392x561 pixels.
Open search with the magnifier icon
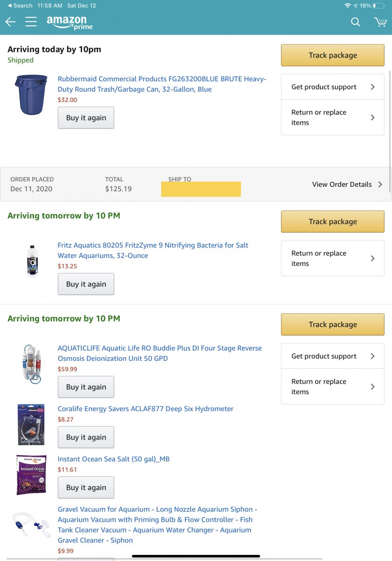[x=356, y=22]
